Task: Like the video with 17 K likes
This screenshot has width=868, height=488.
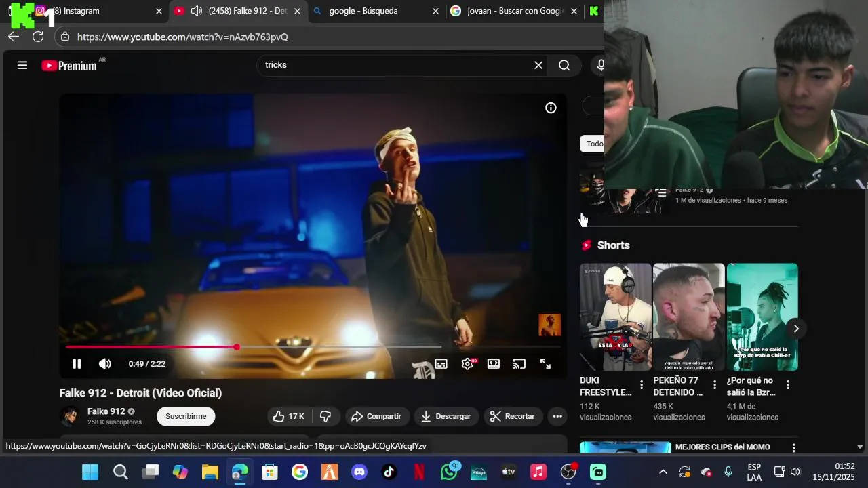Action: (x=288, y=416)
